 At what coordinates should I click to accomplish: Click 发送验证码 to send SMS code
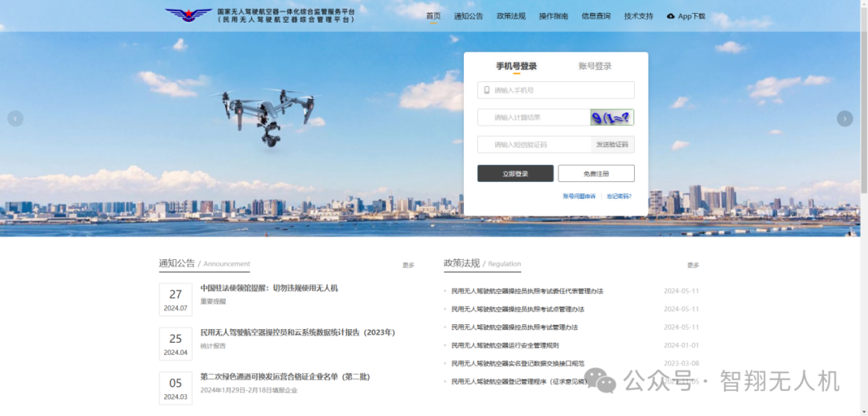pos(612,145)
